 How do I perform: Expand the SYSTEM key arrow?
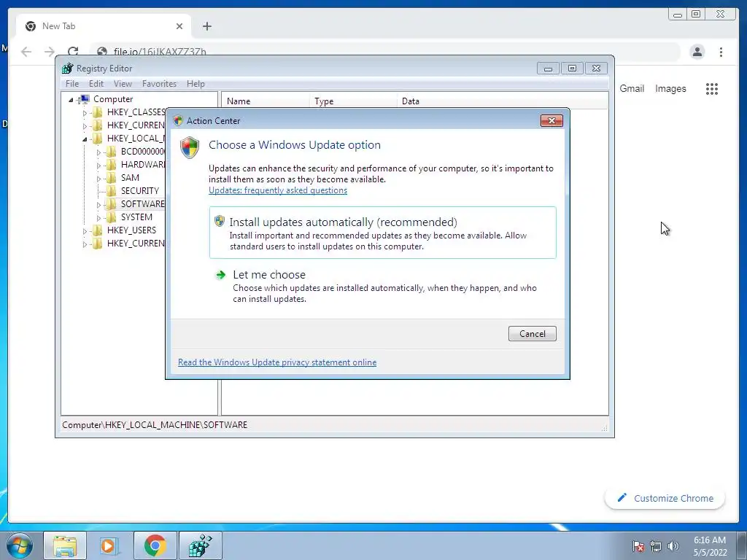point(98,218)
